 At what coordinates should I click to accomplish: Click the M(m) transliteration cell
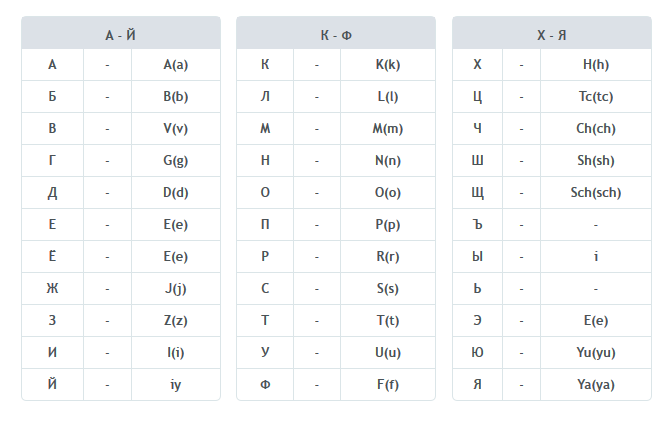pyautogui.click(x=388, y=129)
